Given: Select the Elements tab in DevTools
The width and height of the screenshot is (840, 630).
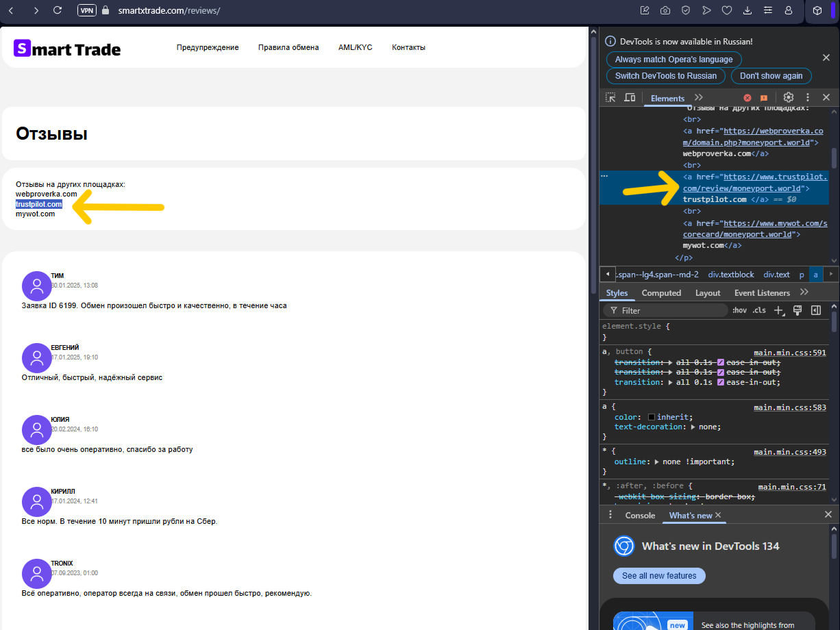Looking at the screenshot, I should point(668,98).
